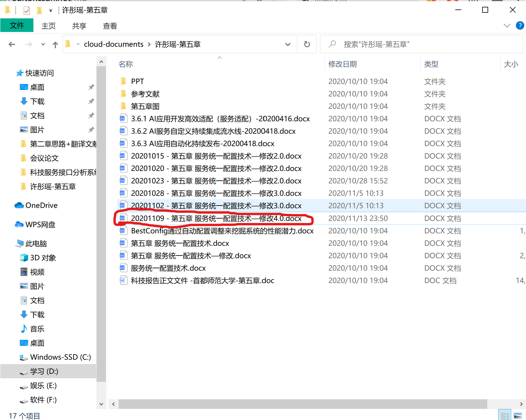Select the 20201020 修改2.0 docx file
The image size is (526, 420).
(x=216, y=168)
